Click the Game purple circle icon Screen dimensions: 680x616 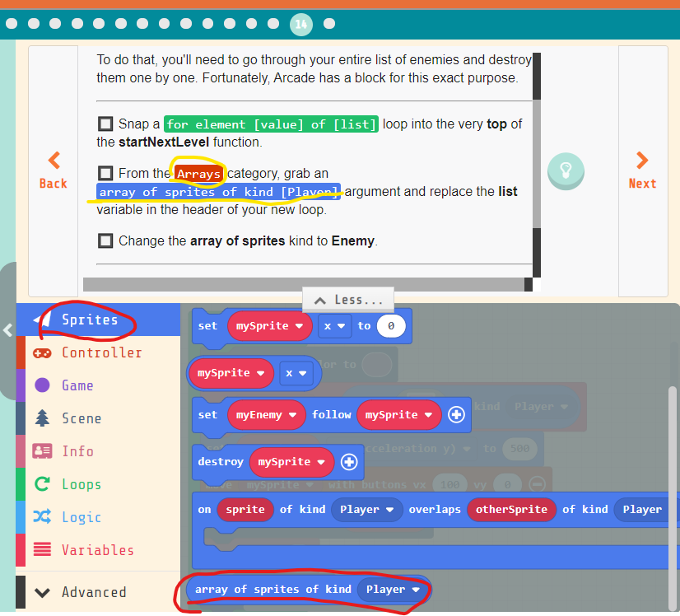(x=42, y=385)
